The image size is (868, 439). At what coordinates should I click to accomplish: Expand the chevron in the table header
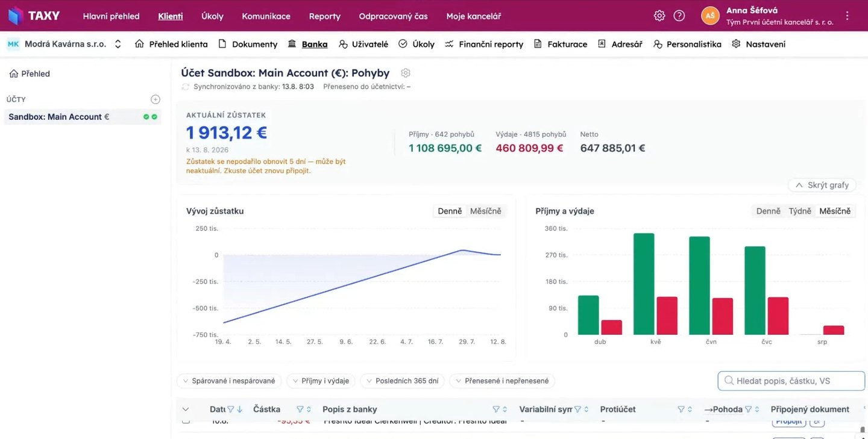pyautogui.click(x=186, y=409)
